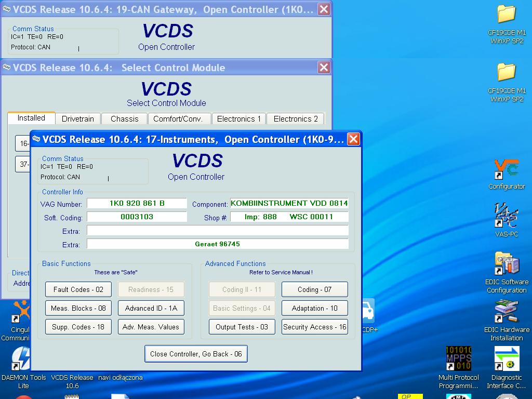532x399 pixels.
Task: Click the 19-CAN Gateway window title icon
Action: click(7, 9)
